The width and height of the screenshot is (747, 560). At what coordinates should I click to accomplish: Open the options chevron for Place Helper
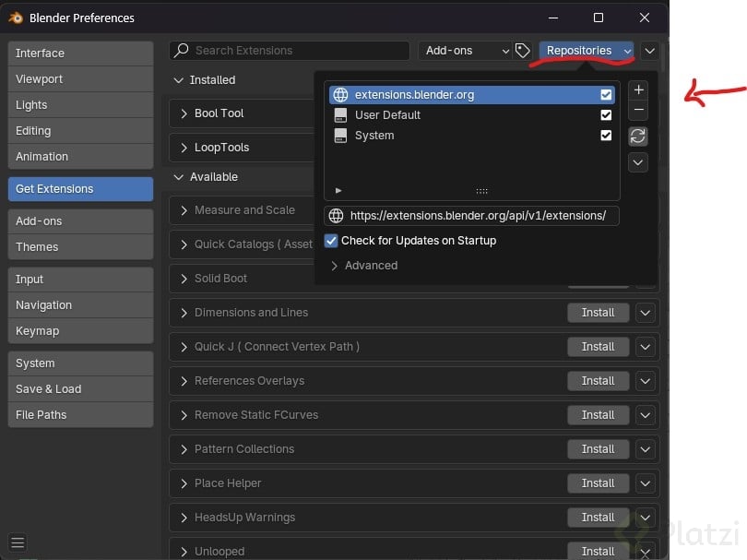645,483
